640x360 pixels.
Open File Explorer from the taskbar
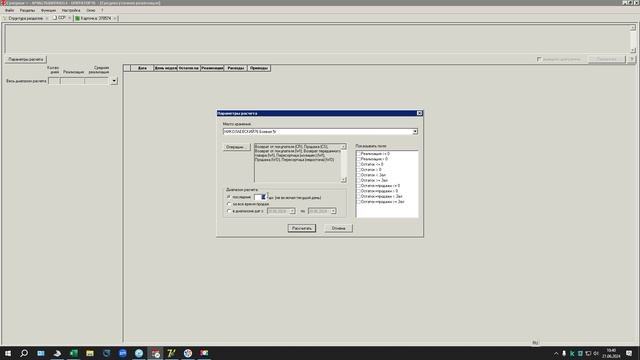[90, 353]
